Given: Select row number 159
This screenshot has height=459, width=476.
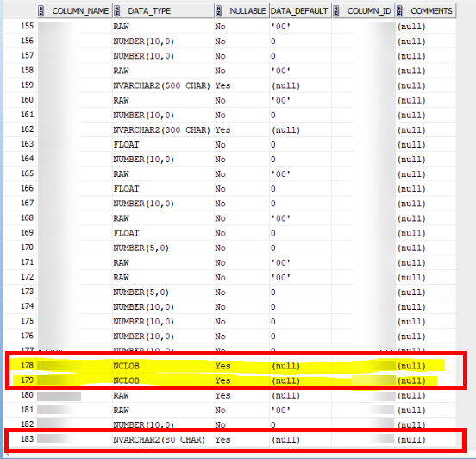Looking at the screenshot, I should tap(27, 85).
